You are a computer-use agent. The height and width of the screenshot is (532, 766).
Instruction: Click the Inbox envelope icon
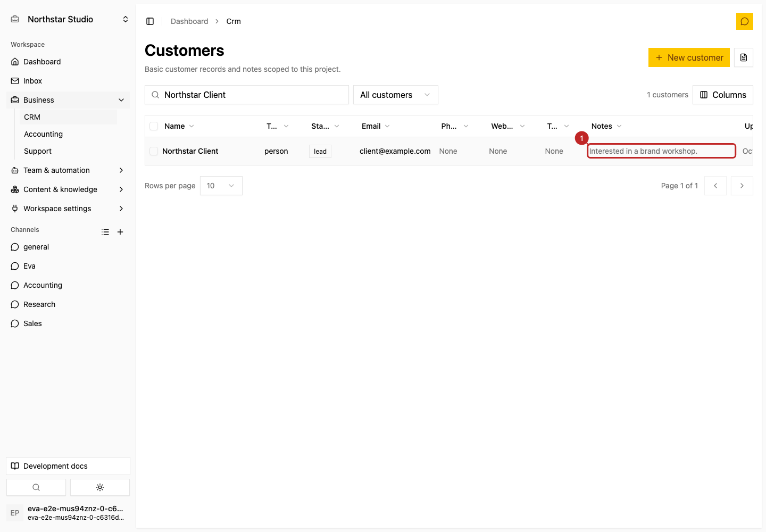(15, 81)
